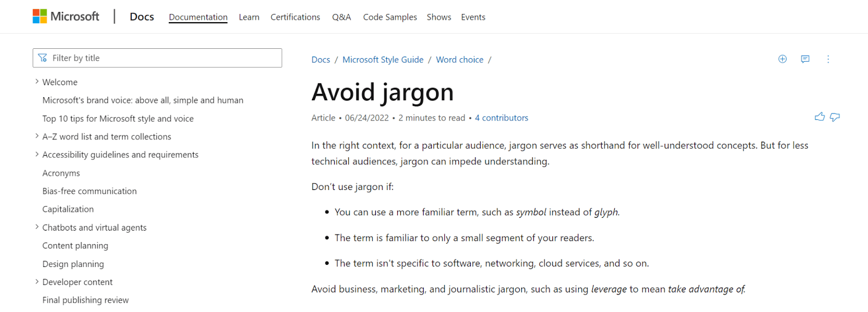Click the filter icon in search box
Image resolution: width=868 pixels, height=312 pixels.
point(42,58)
